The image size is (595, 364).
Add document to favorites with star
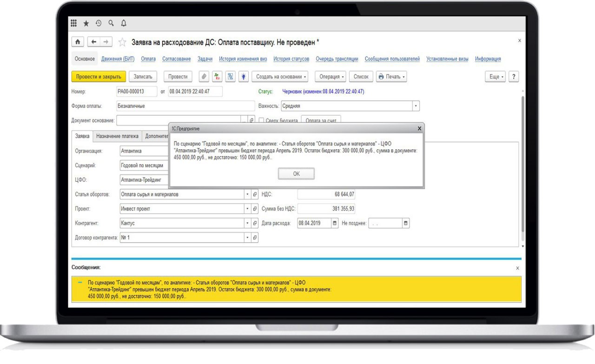pos(122,42)
